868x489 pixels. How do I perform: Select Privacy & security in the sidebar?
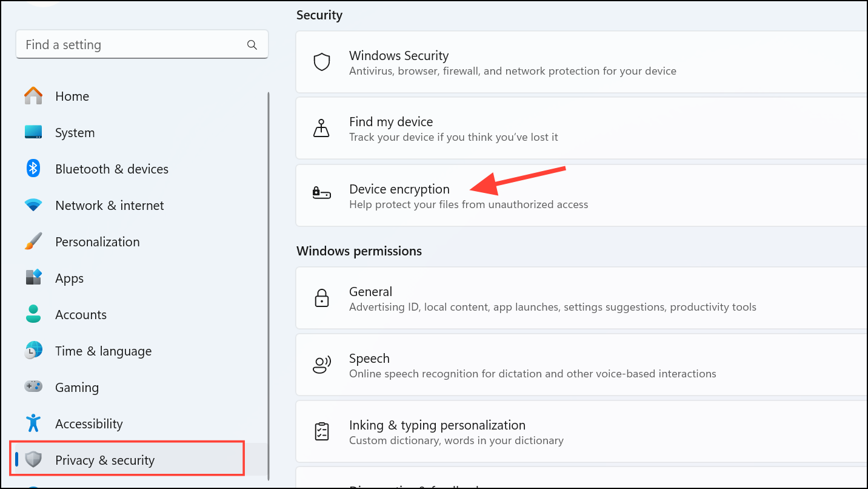coord(105,460)
